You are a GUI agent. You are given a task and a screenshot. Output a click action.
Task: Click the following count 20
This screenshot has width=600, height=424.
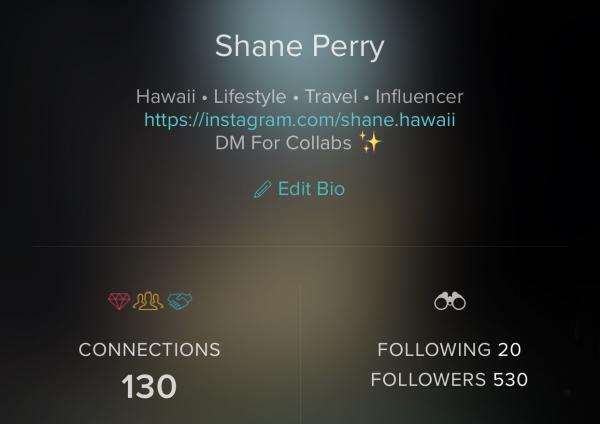click(509, 349)
